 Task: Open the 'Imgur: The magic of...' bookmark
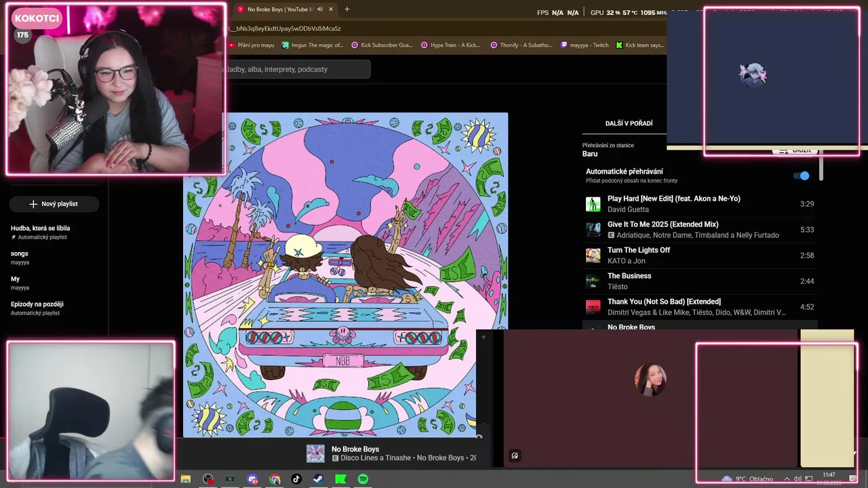tap(314, 45)
